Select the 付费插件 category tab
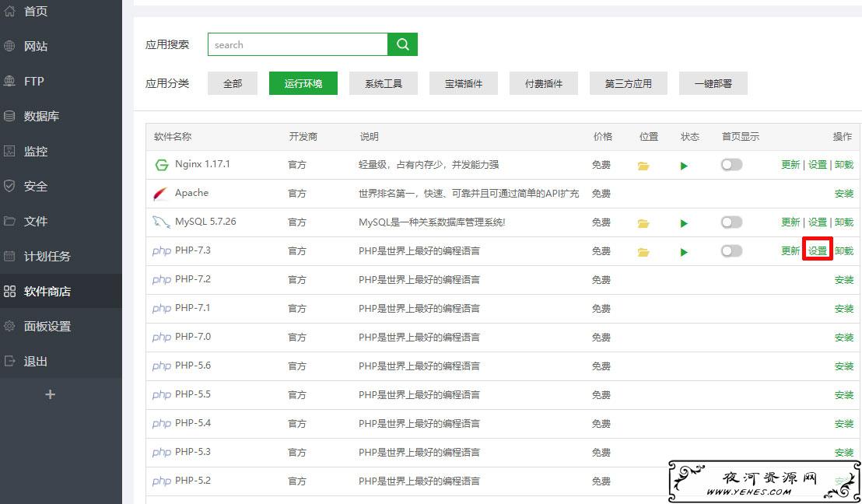This screenshot has height=504, width=862. point(544,83)
